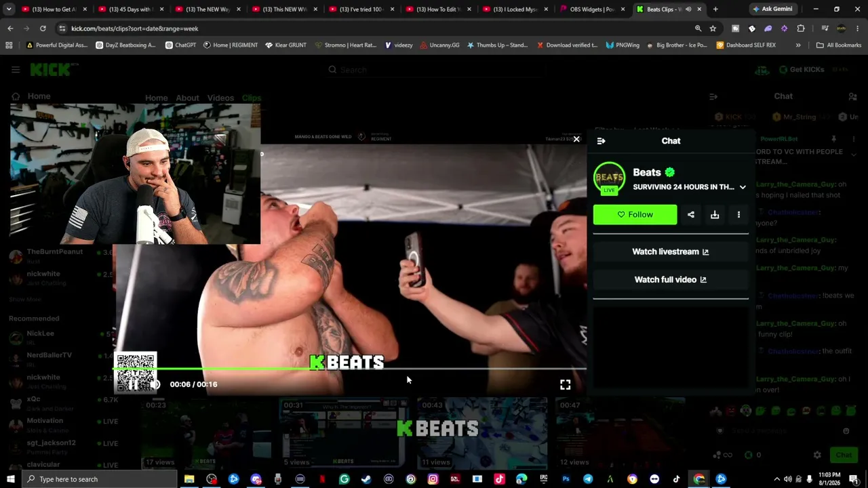
Task: Open Steam from the taskbar
Action: point(366,479)
